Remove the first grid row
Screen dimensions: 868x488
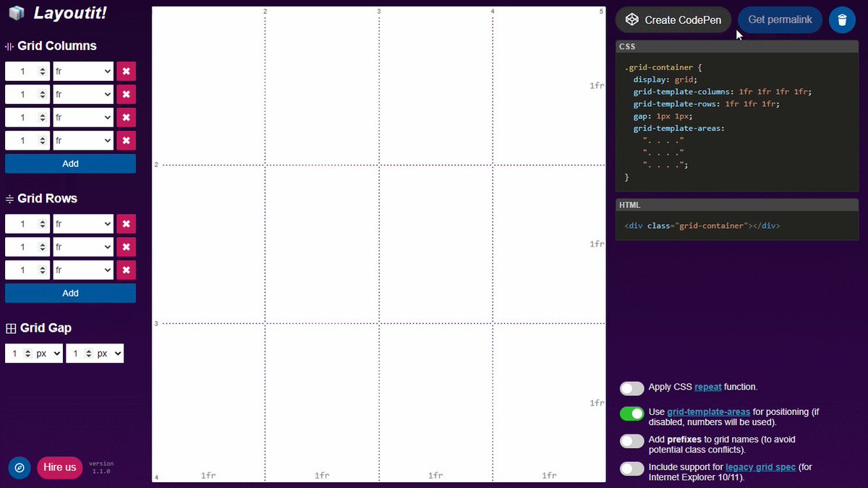pos(127,224)
